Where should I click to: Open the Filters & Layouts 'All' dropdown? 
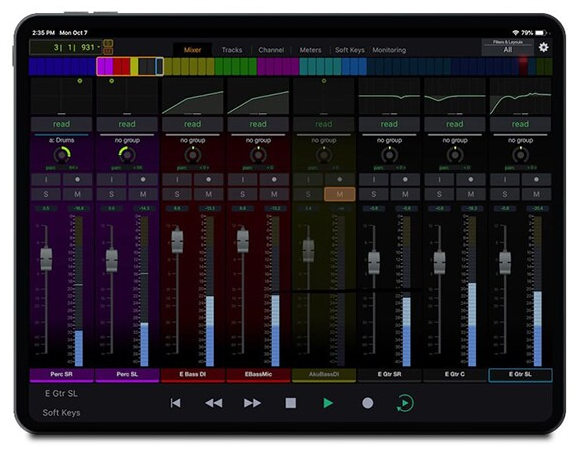coord(507,47)
